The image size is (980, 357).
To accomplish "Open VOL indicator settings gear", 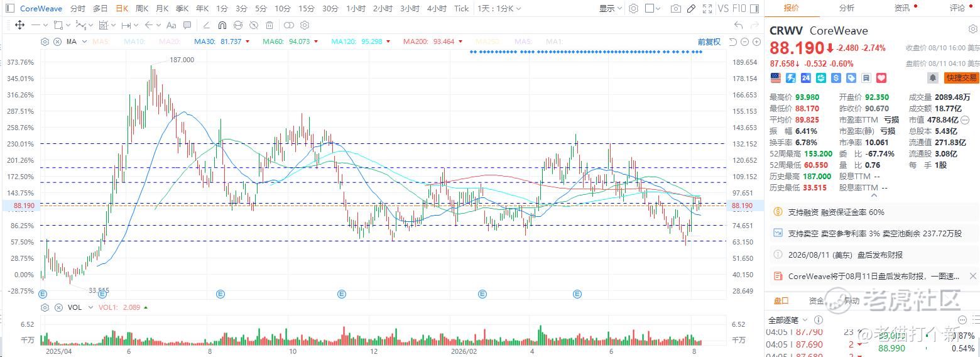I will (x=45, y=307).
